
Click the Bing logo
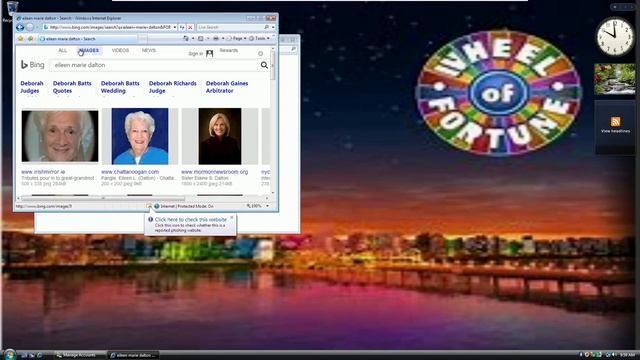point(32,64)
